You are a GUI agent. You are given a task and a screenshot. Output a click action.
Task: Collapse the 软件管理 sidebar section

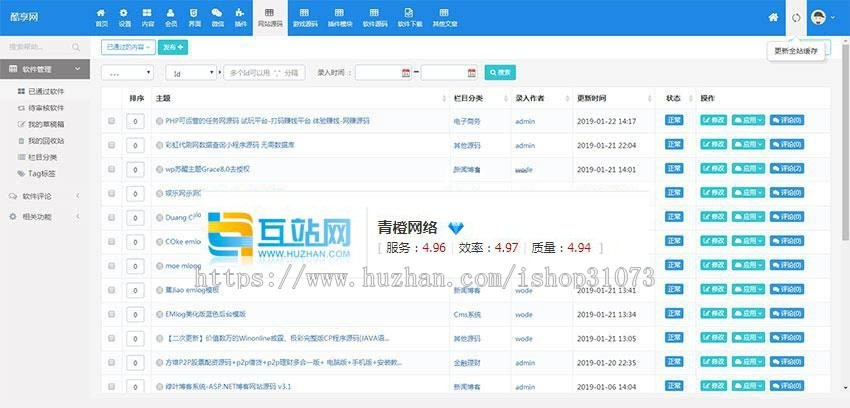45,69
